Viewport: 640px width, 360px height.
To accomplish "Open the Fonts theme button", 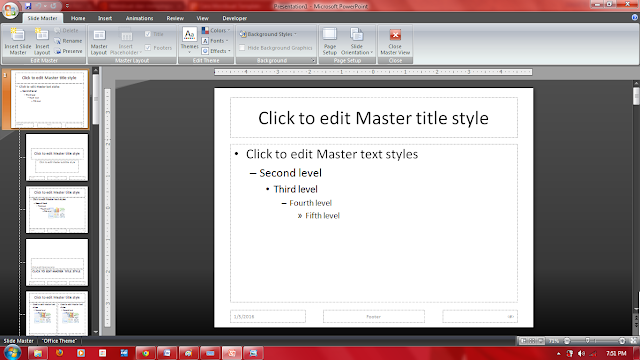I will pos(215,41).
